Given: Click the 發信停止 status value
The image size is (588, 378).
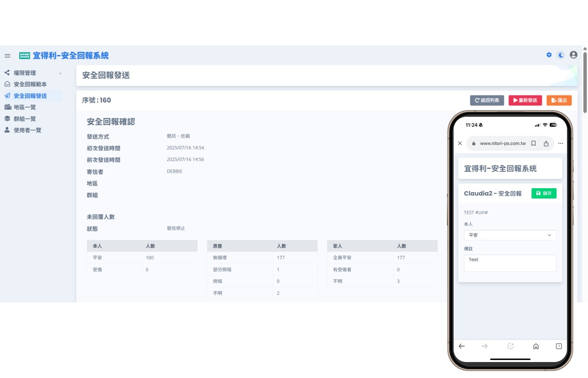Looking at the screenshot, I should [176, 228].
